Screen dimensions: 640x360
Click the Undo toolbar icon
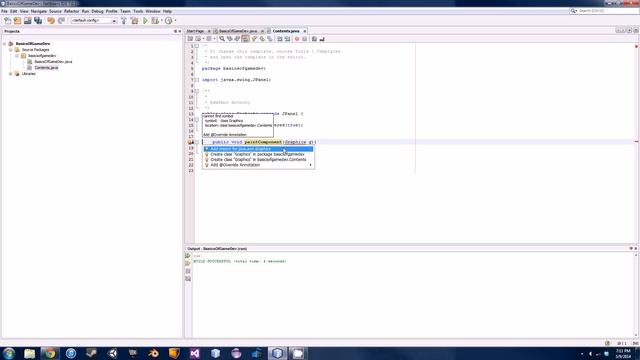[x=51, y=20]
